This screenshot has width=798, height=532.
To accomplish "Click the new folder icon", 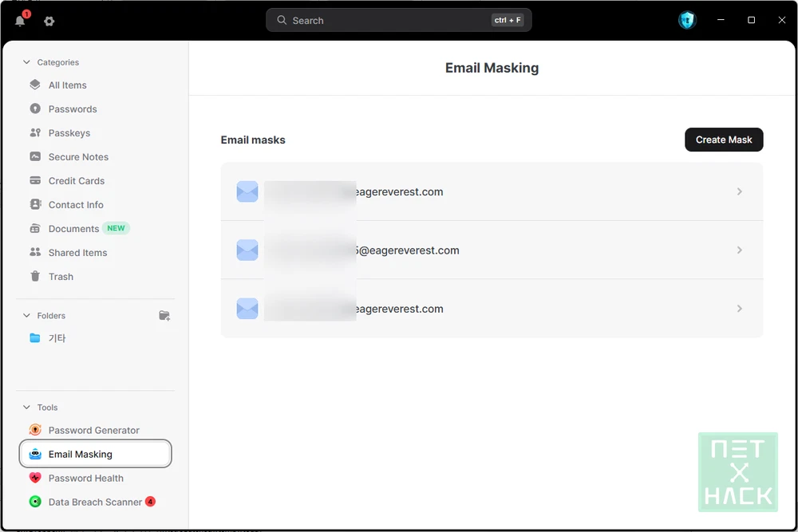I will pyautogui.click(x=164, y=316).
